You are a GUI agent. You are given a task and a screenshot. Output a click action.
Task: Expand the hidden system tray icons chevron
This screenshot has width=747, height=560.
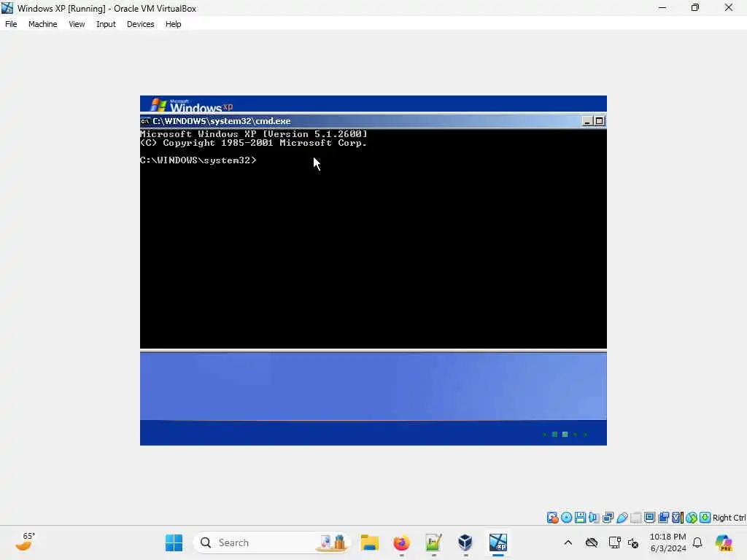(568, 542)
